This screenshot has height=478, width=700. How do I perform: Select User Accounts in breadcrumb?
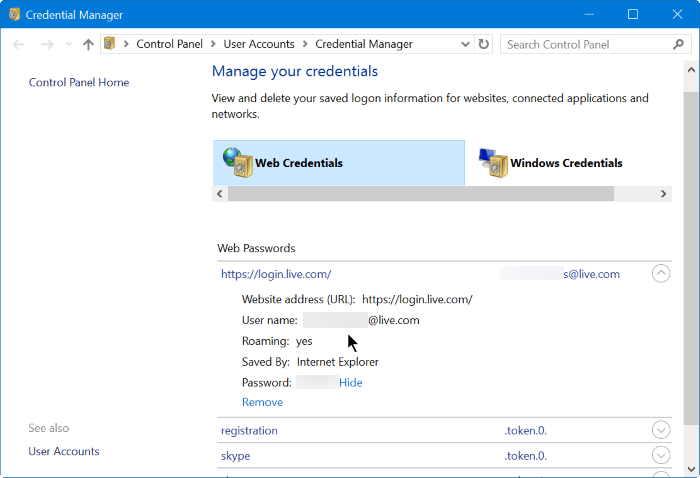point(259,44)
